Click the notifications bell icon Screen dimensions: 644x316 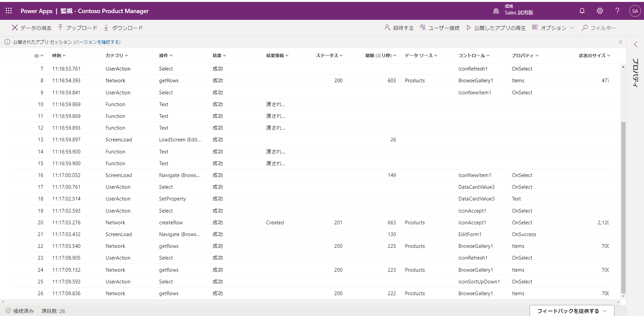point(582,11)
